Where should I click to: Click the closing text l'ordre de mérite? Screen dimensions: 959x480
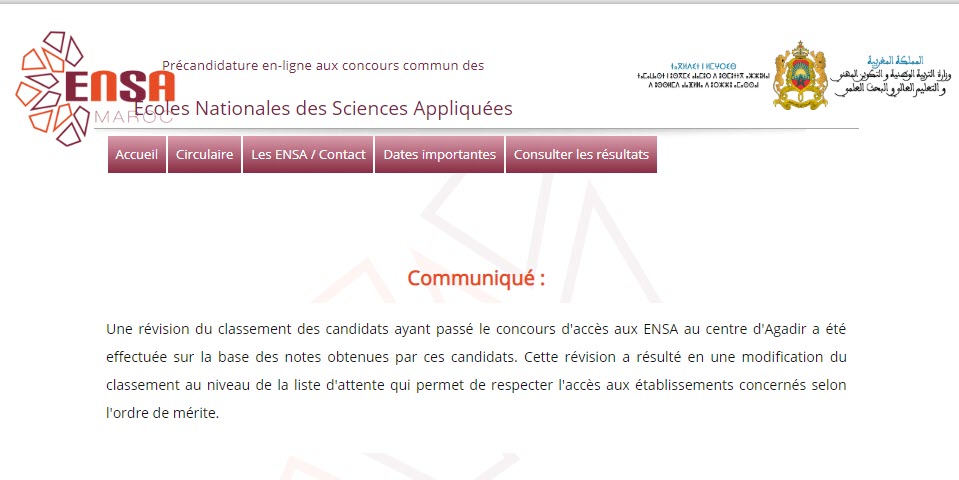(x=162, y=413)
